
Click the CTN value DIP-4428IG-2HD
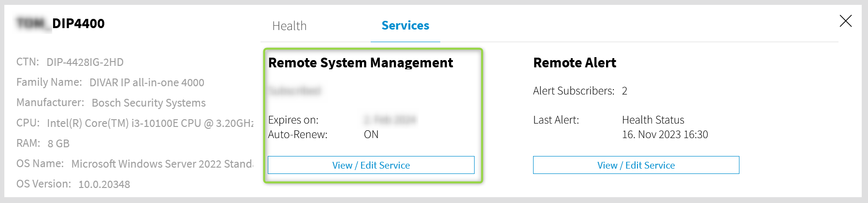[x=85, y=62]
